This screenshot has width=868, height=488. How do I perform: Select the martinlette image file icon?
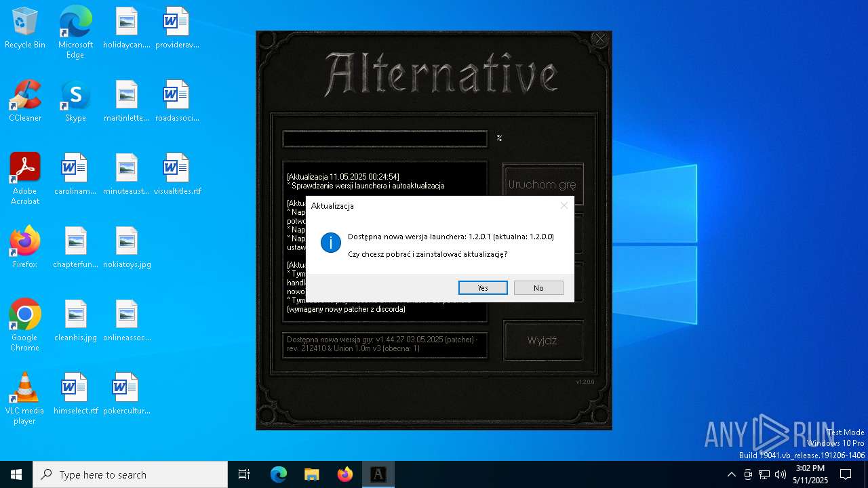(x=127, y=102)
